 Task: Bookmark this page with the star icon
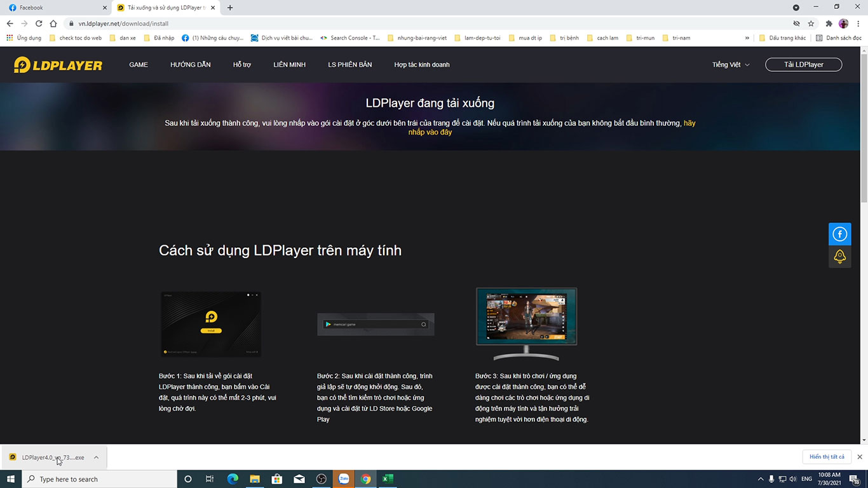click(x=811, y=24)
